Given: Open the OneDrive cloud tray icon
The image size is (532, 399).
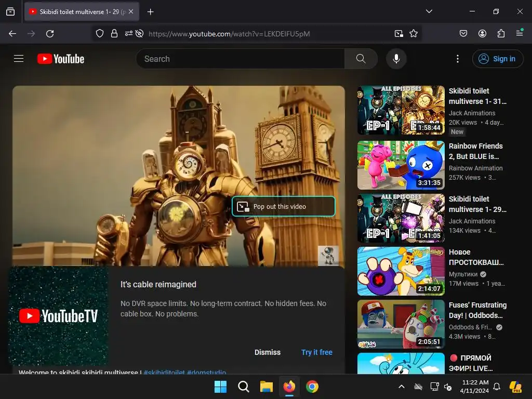Looking at the screenshot, I should click(x=418, y=387).
